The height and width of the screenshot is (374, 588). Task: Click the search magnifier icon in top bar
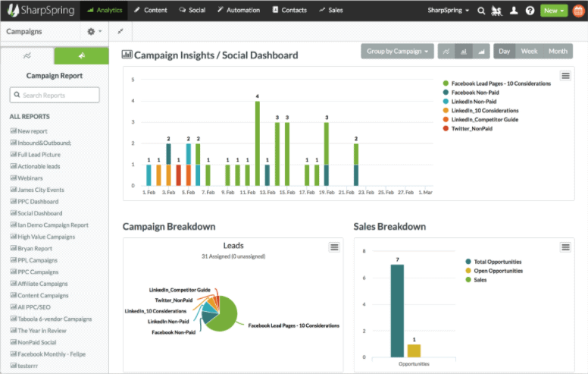point(481,11)
